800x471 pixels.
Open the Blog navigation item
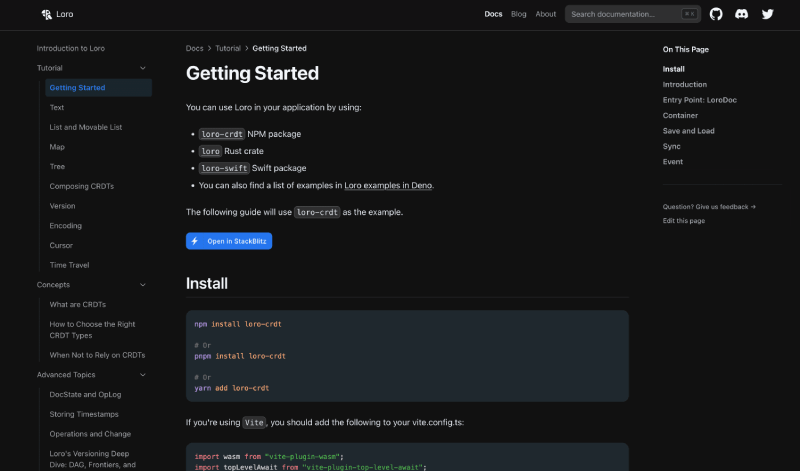coord(518,14)
